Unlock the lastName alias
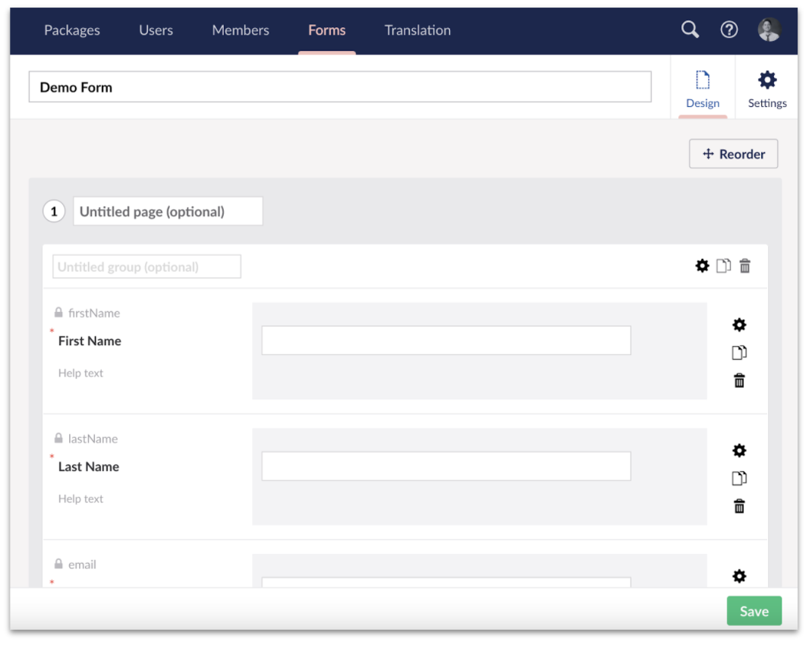 click(58, 439)
